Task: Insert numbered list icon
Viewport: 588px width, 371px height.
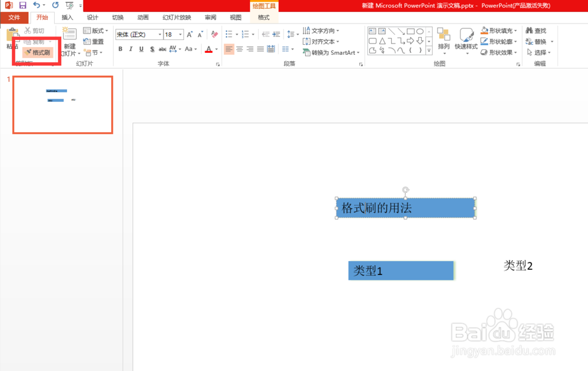Action: tap(245, 35)
